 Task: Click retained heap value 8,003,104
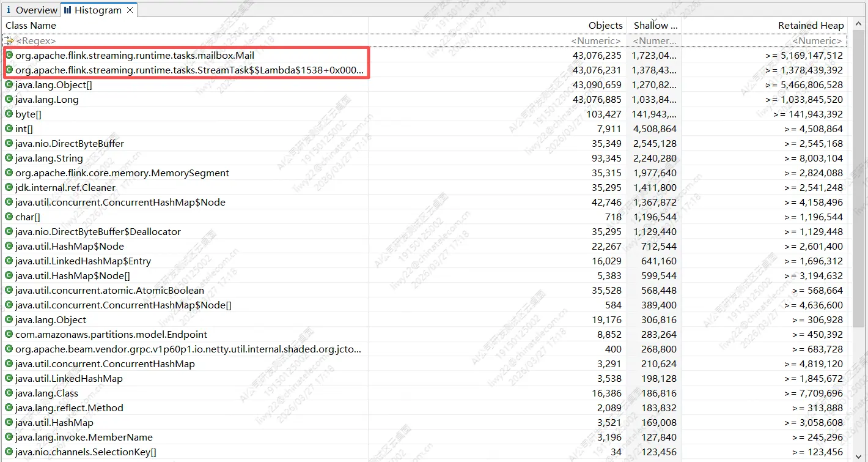(814, 158)
